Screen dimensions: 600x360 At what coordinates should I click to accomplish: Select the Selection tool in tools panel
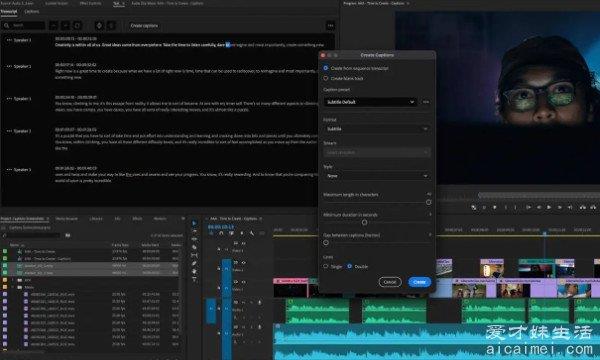pyautogui.click(x=194, y=223)
